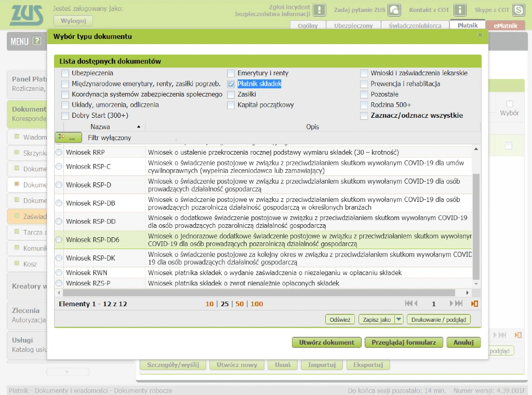Screen dimensions: 532x395
Task: Open filter settings button in dialog
Action: [x=68, y=138]
